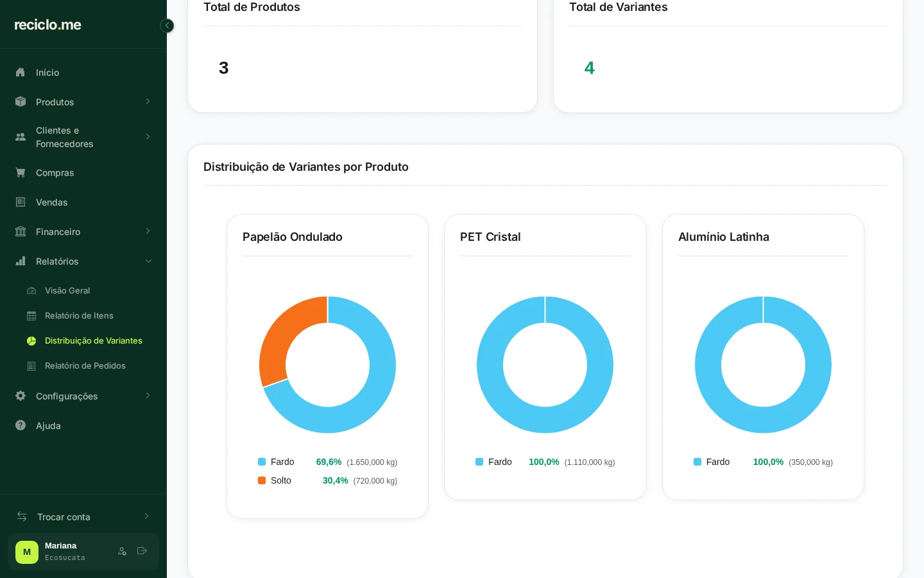Click the Relatório de Pedidos list icon

coord(31,366)
